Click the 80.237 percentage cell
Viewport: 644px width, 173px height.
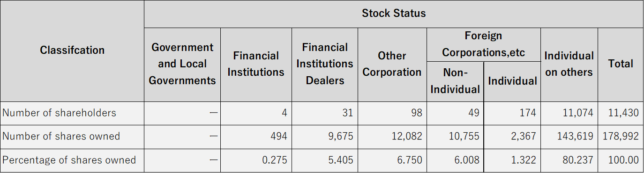tap(569, 160)
